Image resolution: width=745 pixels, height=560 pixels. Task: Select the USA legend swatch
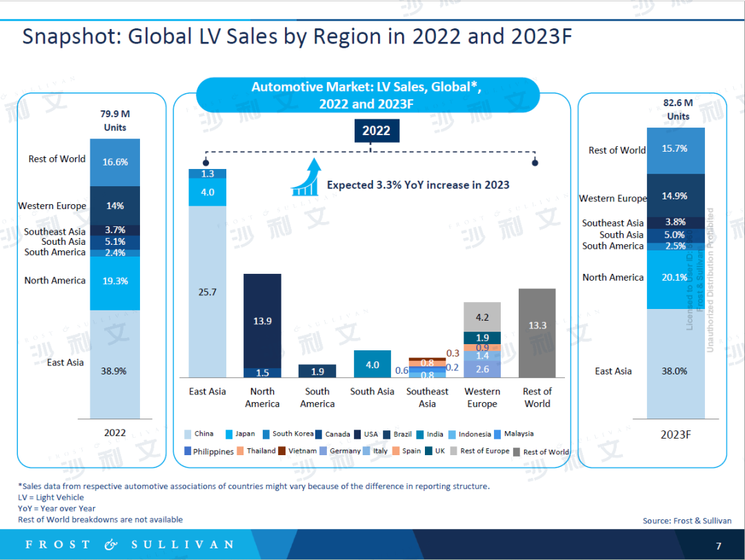[x=356, y=434]
